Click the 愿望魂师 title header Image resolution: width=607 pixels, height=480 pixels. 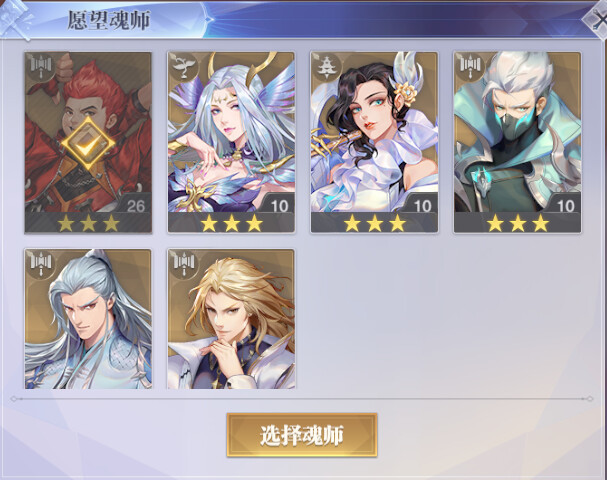(109, 20)
